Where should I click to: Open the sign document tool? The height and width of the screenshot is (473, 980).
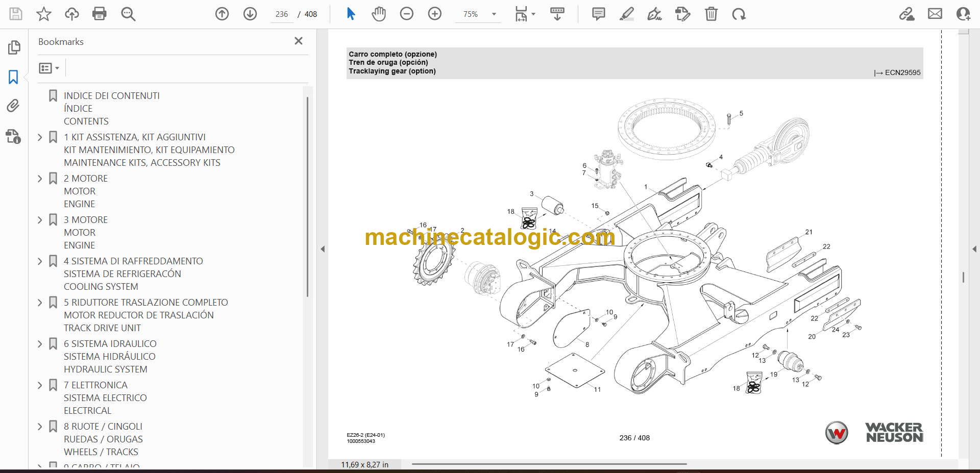click(655, 14)
